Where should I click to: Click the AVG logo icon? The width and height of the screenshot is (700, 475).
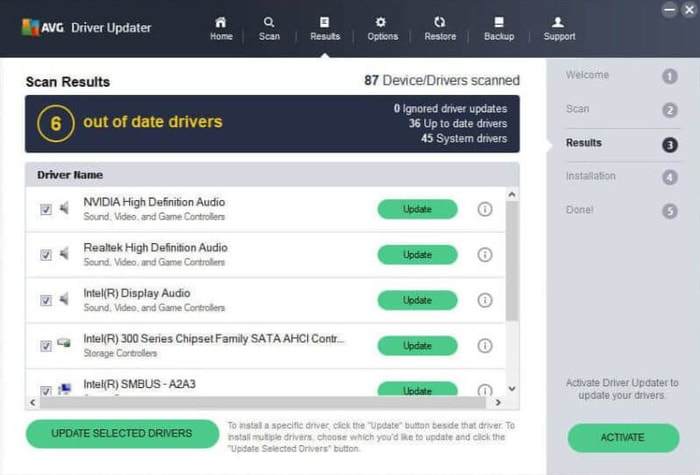tap(30, 27)
